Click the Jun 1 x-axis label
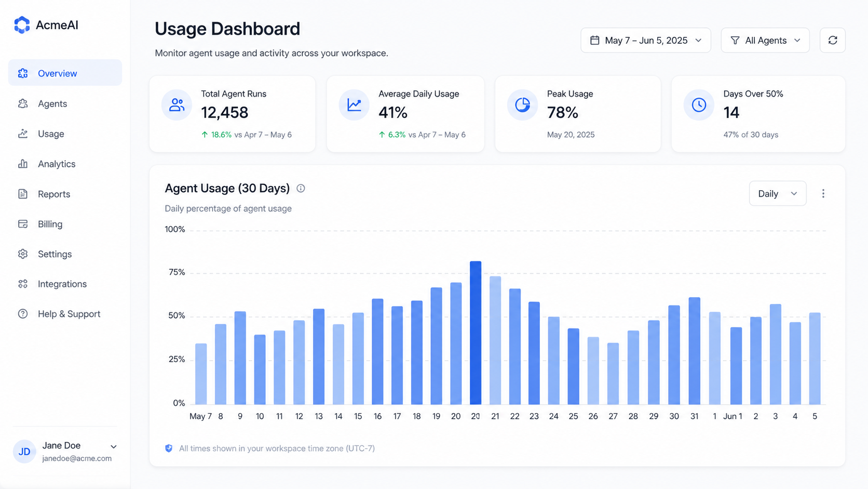 733,416
